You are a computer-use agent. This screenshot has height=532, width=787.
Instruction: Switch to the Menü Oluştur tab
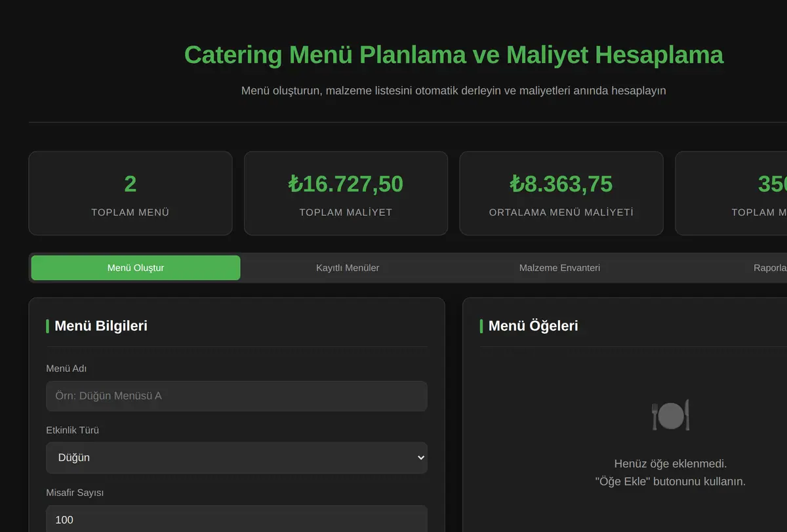click(136, 268)
